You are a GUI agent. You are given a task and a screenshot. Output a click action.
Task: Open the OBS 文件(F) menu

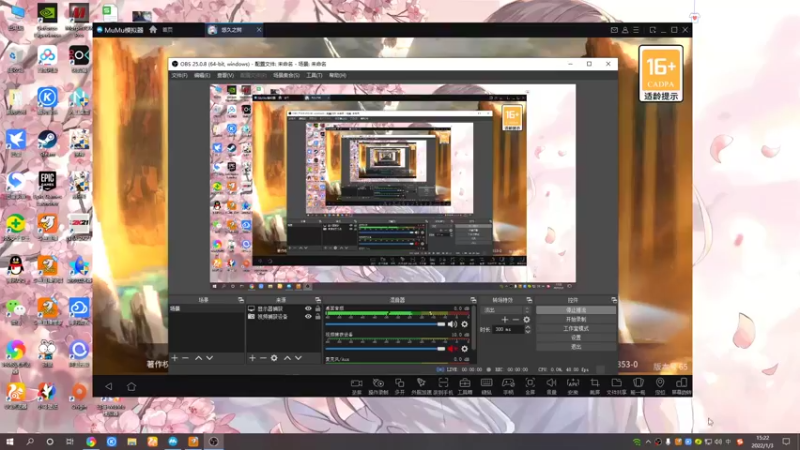(179, 76)
